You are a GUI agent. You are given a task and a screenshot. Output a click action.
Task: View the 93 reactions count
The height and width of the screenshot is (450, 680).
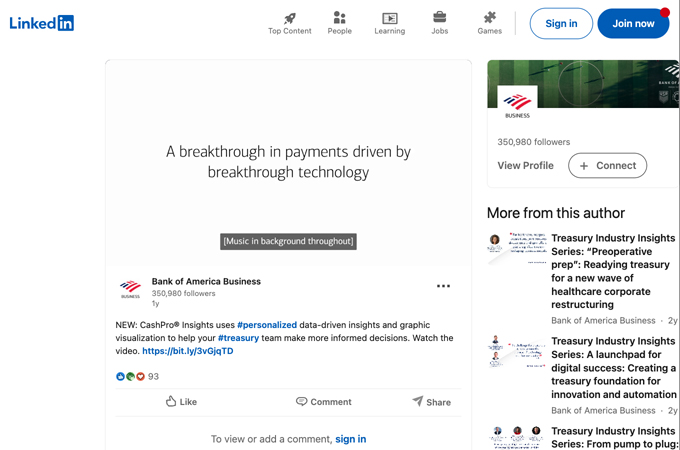154,376
